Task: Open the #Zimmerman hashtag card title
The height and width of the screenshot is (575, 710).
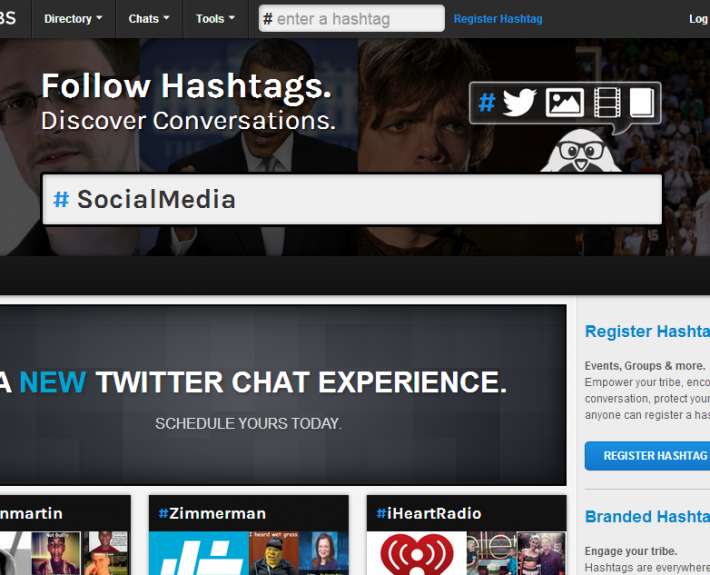Action: pyautogui.click(x=212, y=514)
